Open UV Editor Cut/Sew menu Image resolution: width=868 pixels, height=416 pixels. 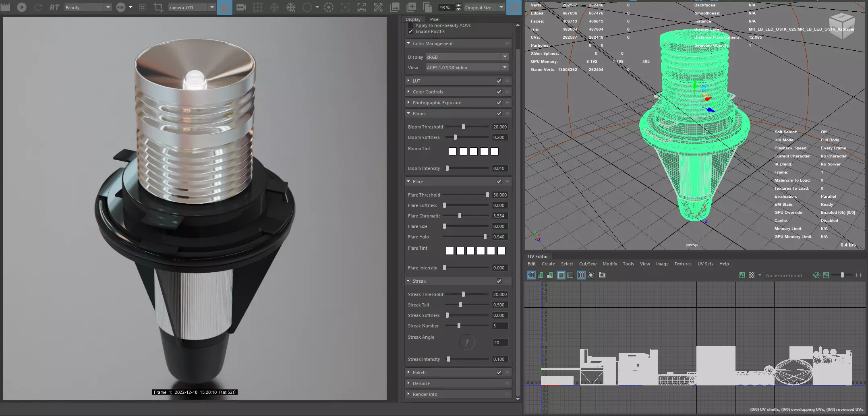pos(588,264)
